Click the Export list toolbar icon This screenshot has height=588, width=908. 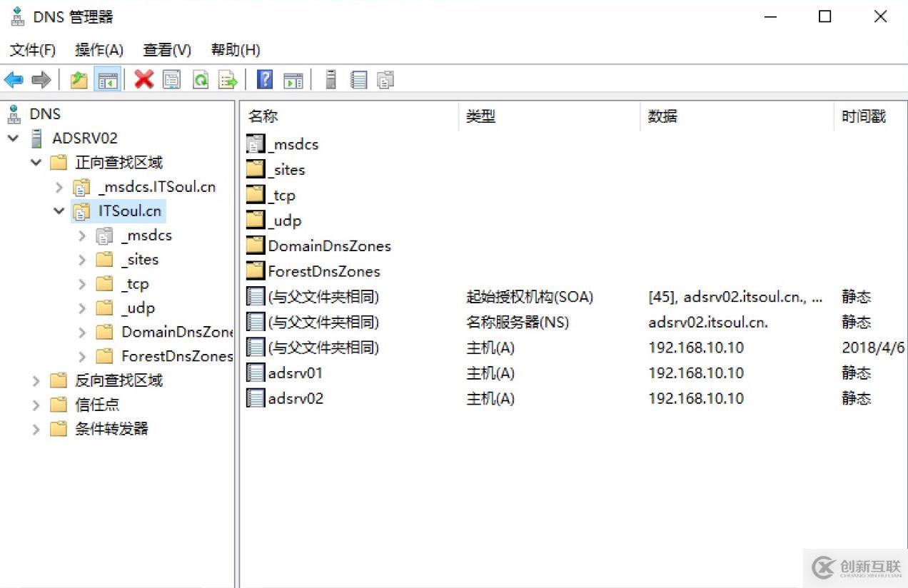point(228,80)
